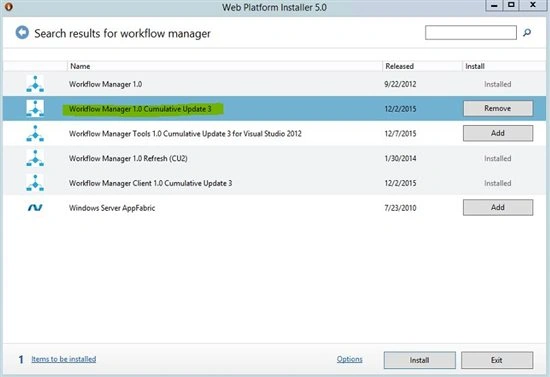Add Workflow Manager Tools 1.0 for Visual Studio 2012

(498, 133)
